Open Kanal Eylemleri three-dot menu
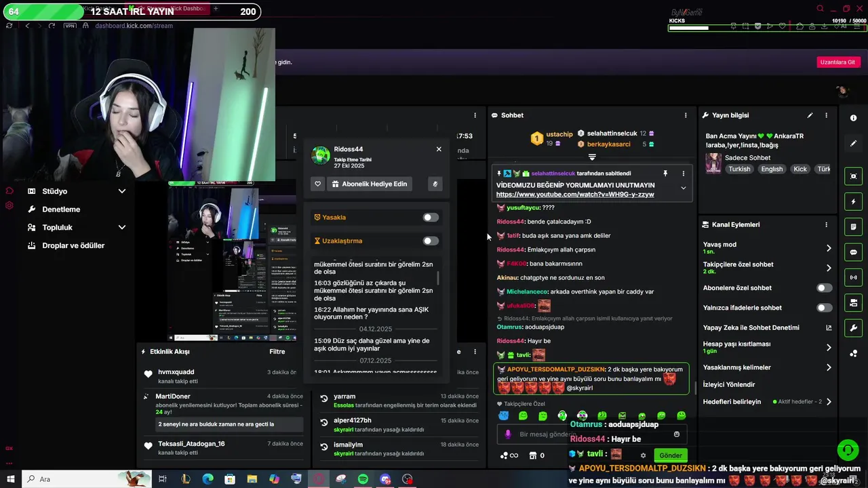This screenshot has width=868, height=488. pyautogui.click(x=826, y=224)
